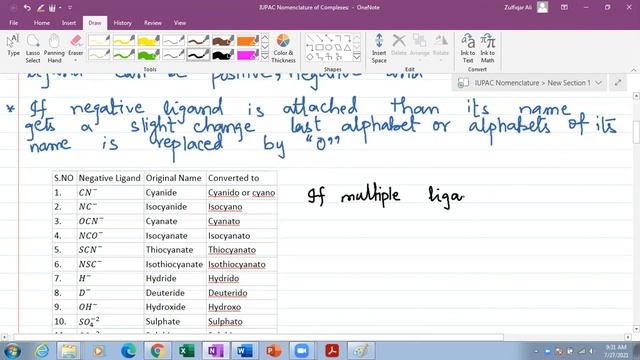640x360 pixels.
Task: Launch Internet Explorer from the taskbar
Action: (41, 351)
